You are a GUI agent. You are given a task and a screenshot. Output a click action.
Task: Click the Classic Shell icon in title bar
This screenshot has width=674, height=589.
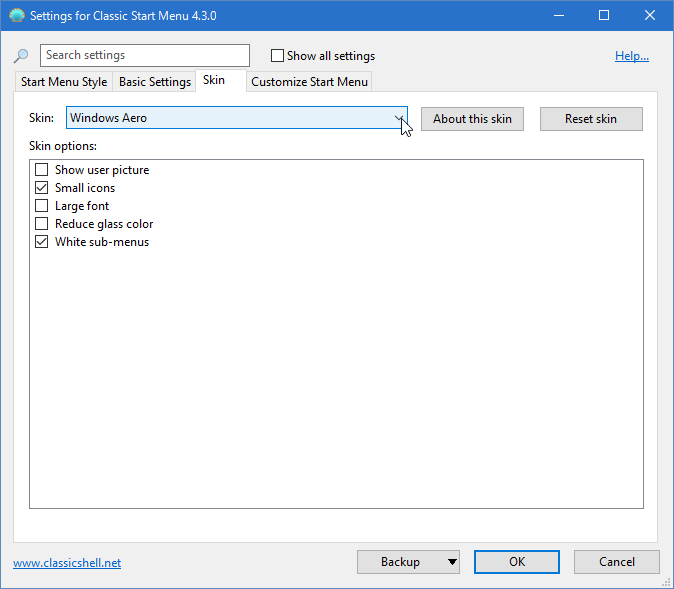coord(16,15)
